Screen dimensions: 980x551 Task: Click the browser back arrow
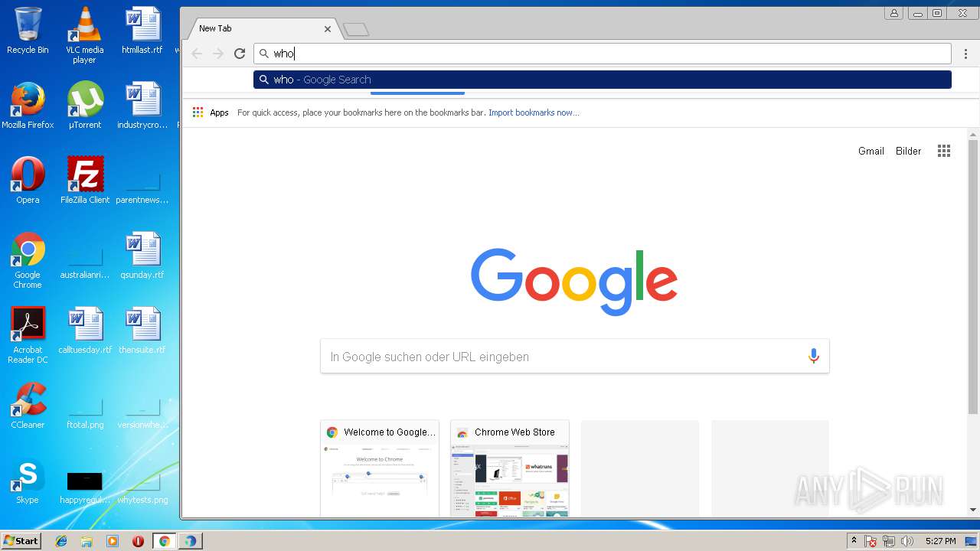tap(197, 54)
